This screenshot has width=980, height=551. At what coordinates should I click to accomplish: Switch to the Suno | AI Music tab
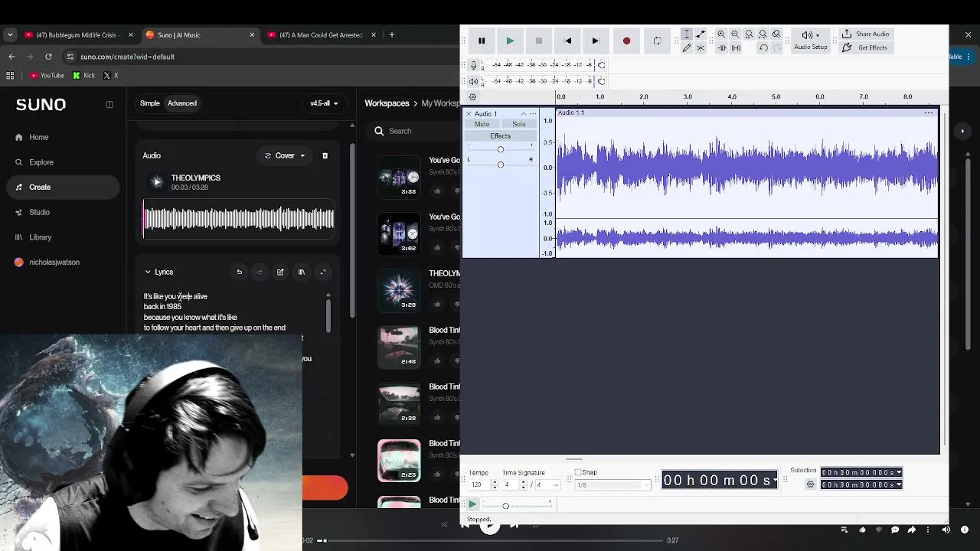point(199,35)
